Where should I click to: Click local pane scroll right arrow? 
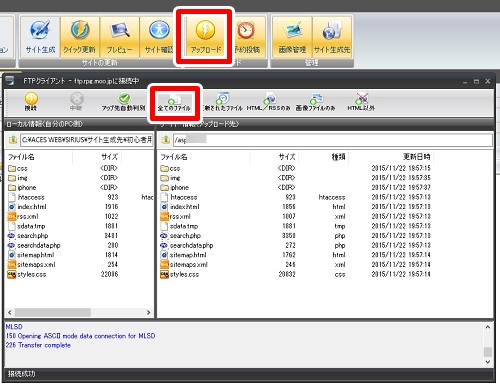coord(149,312)
